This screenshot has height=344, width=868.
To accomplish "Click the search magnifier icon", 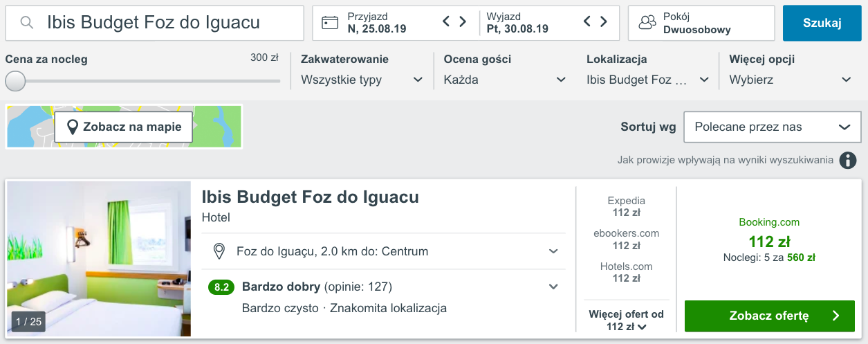I will pos(27,23).
